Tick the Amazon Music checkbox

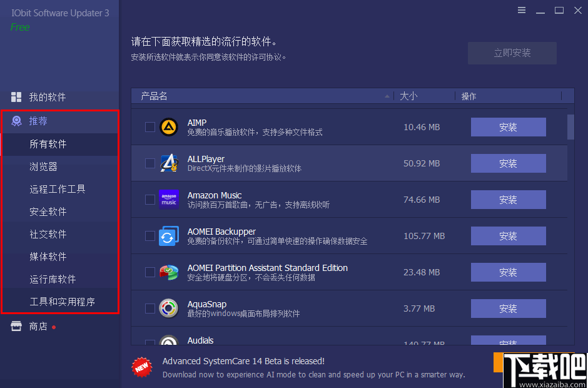[150, 200]
